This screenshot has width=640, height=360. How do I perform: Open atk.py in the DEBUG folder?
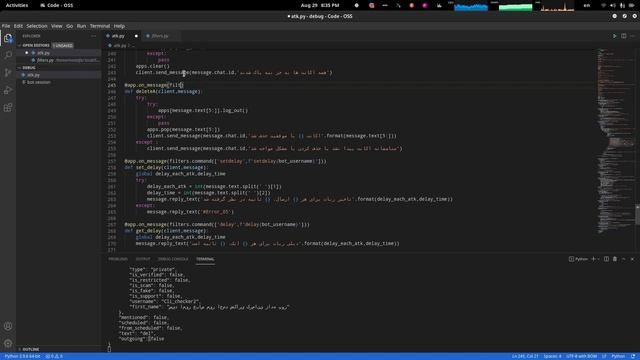point(59,75)
